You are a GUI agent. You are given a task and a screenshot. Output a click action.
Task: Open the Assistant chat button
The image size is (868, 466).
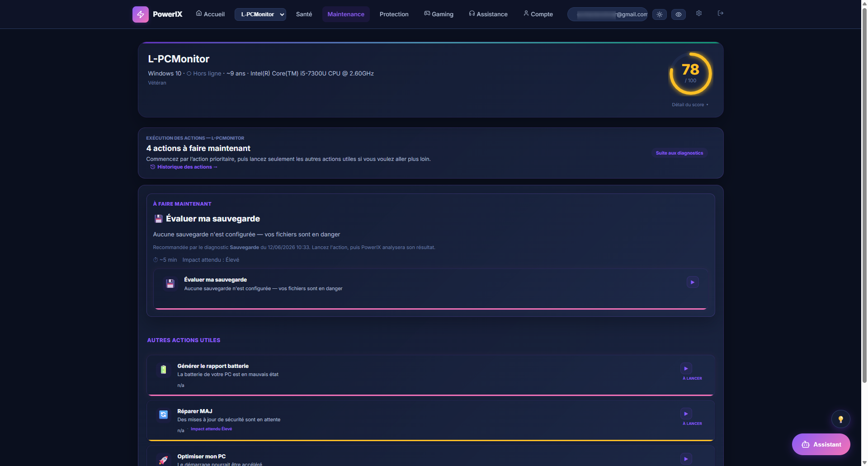821,444
